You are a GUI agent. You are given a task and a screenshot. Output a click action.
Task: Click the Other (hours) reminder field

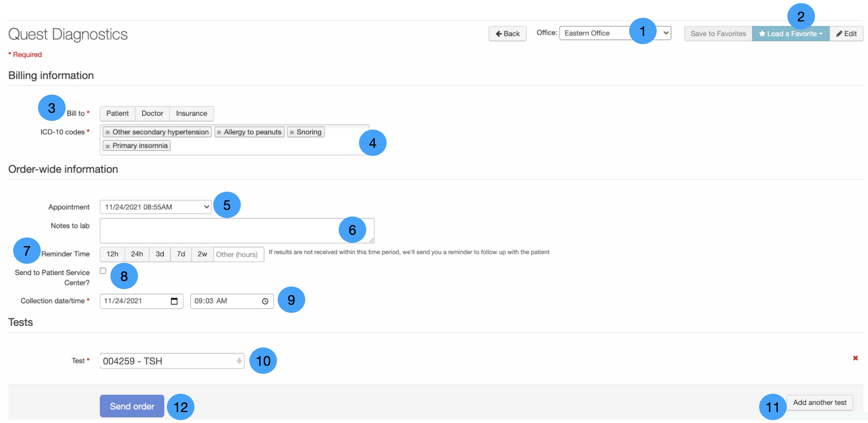coord(239,254)
